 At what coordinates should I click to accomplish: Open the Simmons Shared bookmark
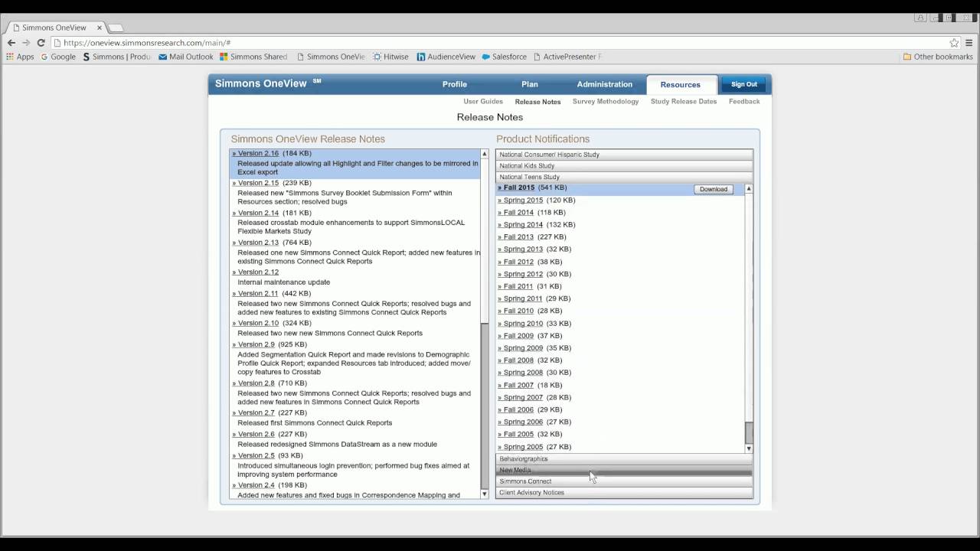coord(253,57)
